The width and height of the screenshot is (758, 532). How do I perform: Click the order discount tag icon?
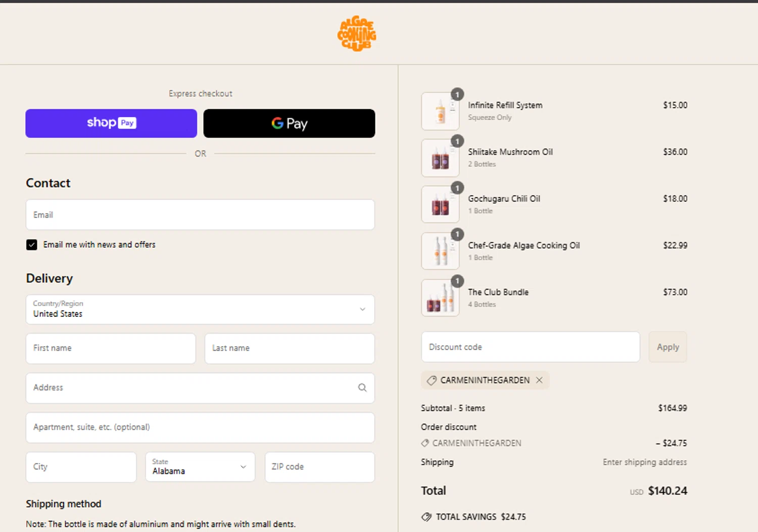pos(425,443)
